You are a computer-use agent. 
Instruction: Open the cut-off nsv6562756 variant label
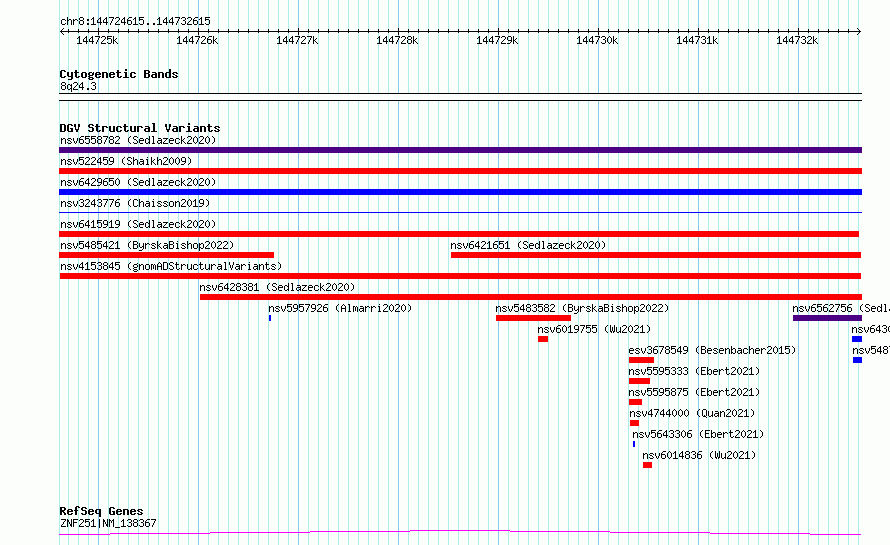click(x=841, y=308)
